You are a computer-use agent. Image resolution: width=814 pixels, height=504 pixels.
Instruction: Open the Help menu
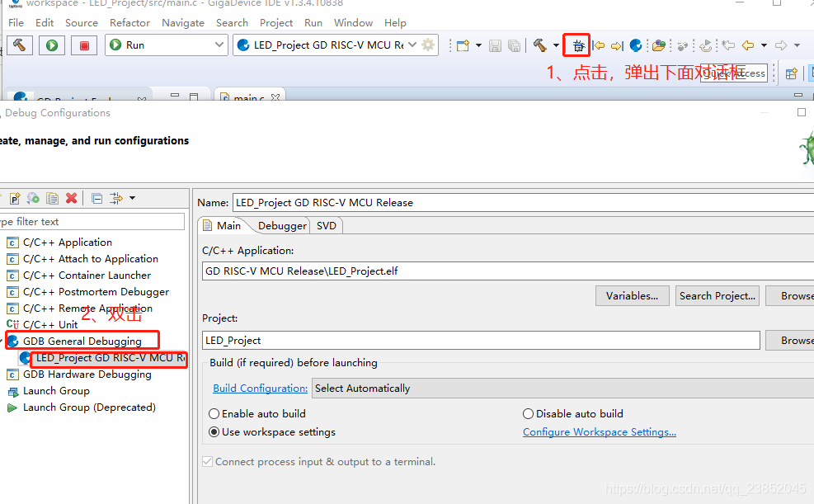(395, 23)
